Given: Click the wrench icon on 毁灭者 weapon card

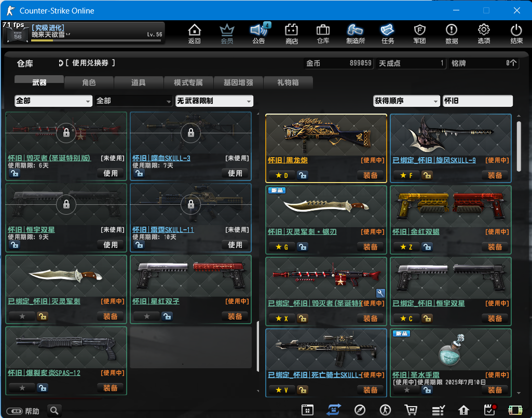Looking at the screenshot, I should click(380, 293).
